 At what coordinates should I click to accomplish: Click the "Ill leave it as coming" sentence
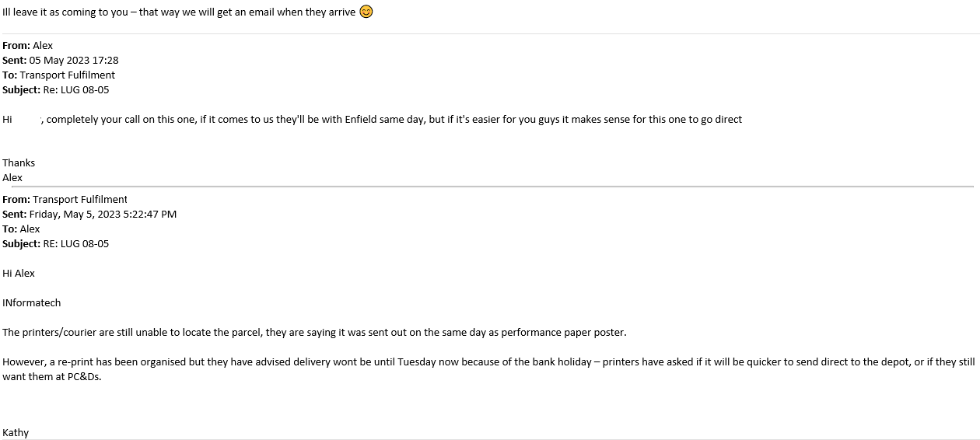click(179, 12)
